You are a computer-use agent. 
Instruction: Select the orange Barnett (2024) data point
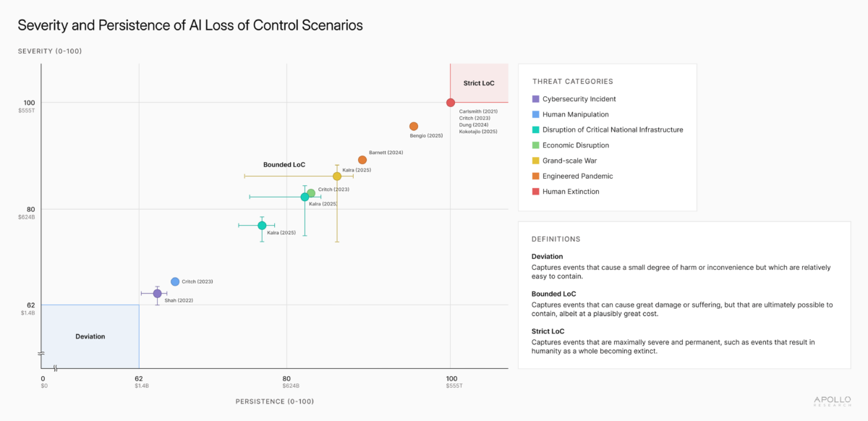[362, 160]
